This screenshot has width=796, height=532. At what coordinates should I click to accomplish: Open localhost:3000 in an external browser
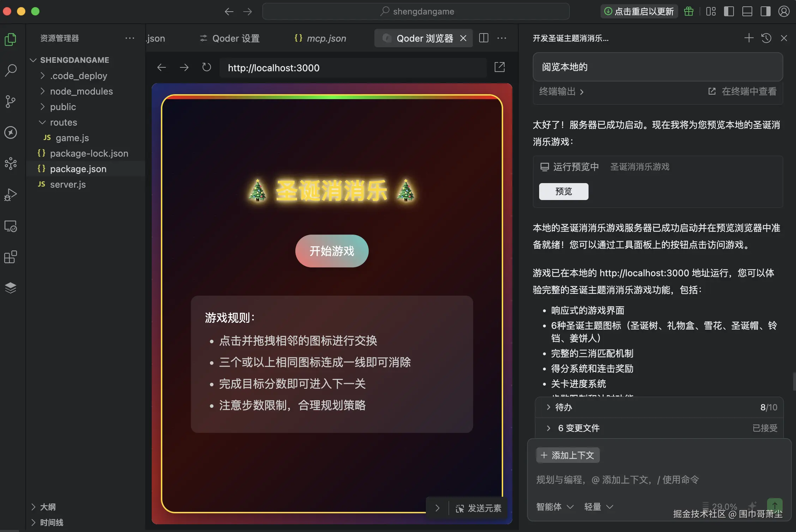point(500,67)
